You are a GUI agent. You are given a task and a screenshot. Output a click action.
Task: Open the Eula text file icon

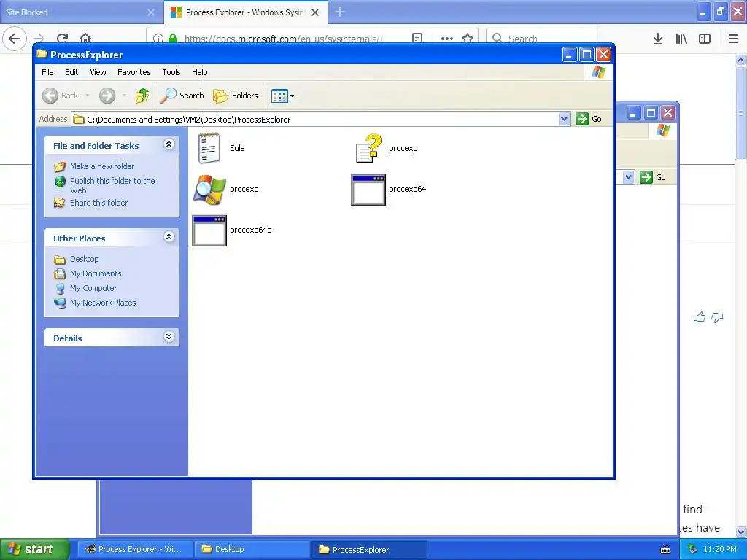209,148
